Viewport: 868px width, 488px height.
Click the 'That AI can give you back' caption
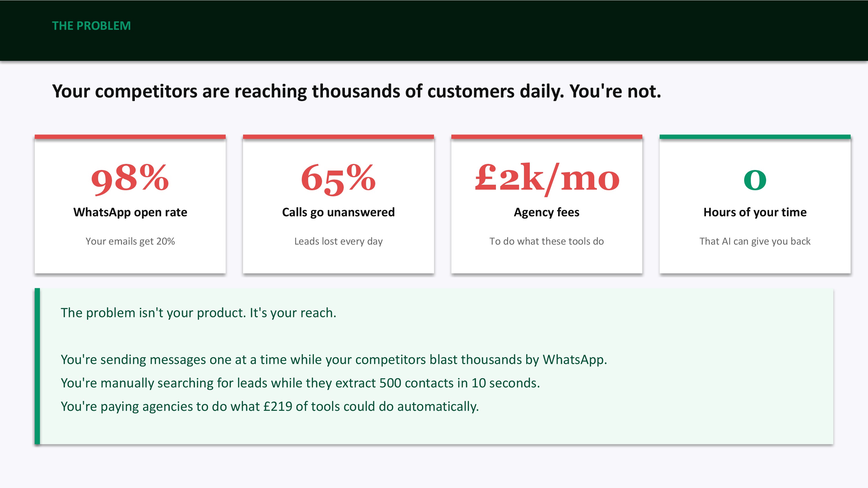(755, 241)
